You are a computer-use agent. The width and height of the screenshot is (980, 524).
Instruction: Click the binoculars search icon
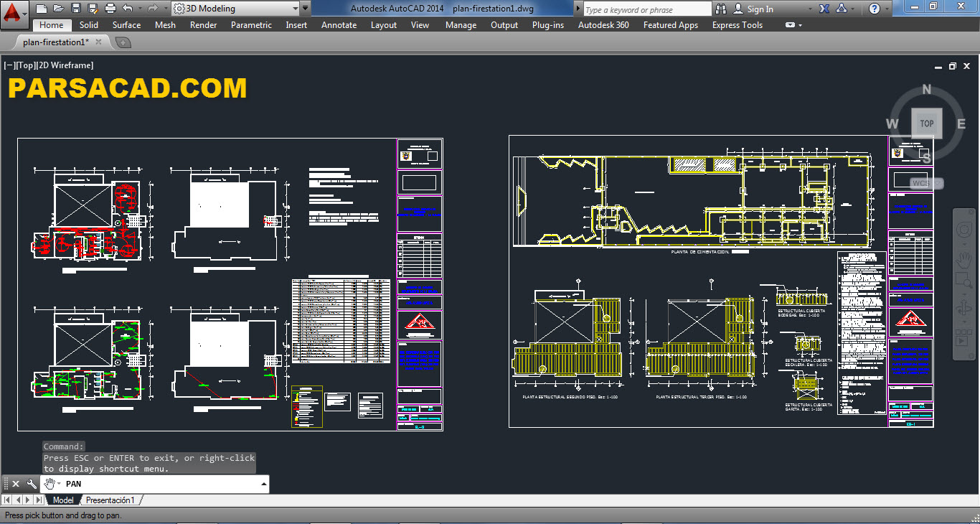click(721, 9)
